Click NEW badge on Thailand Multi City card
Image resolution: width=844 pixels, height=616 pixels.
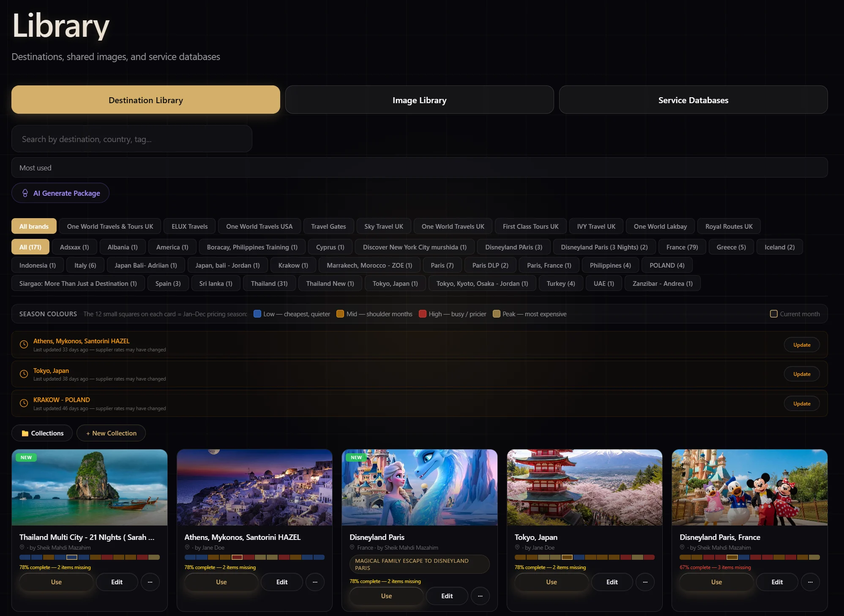(x=26, y=457)
